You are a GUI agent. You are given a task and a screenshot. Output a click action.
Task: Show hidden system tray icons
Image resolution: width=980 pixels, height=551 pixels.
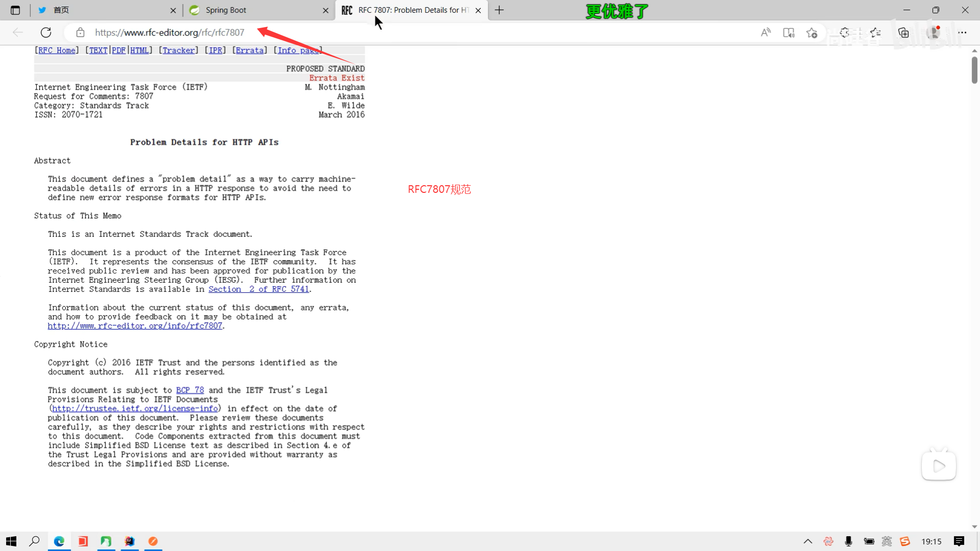(807, 541)
